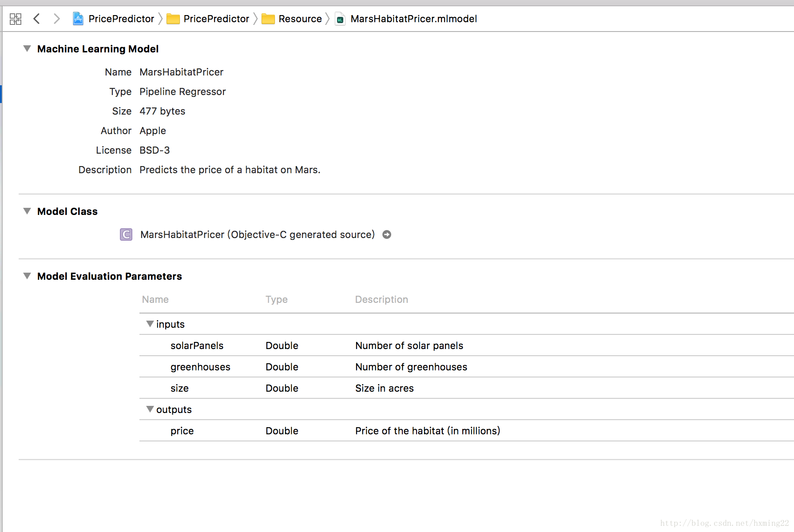Click the mlmodel file icon in breadcrumb

pyautogui.click(x=340, y=19)
